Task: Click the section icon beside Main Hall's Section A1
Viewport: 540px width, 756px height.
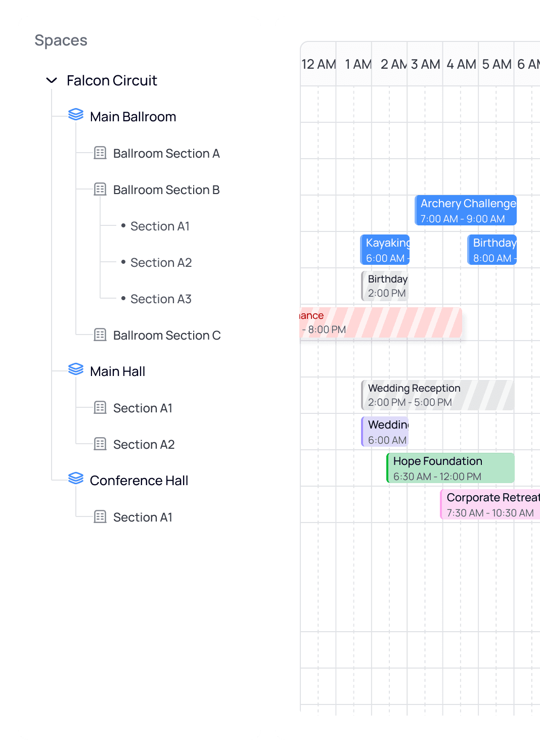Action: pos(100,408)
